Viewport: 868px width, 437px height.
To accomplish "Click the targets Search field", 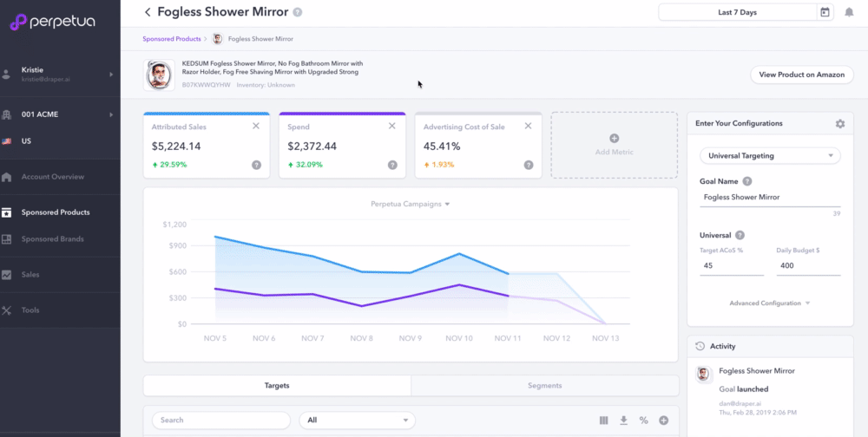I will tap(220, 421).
